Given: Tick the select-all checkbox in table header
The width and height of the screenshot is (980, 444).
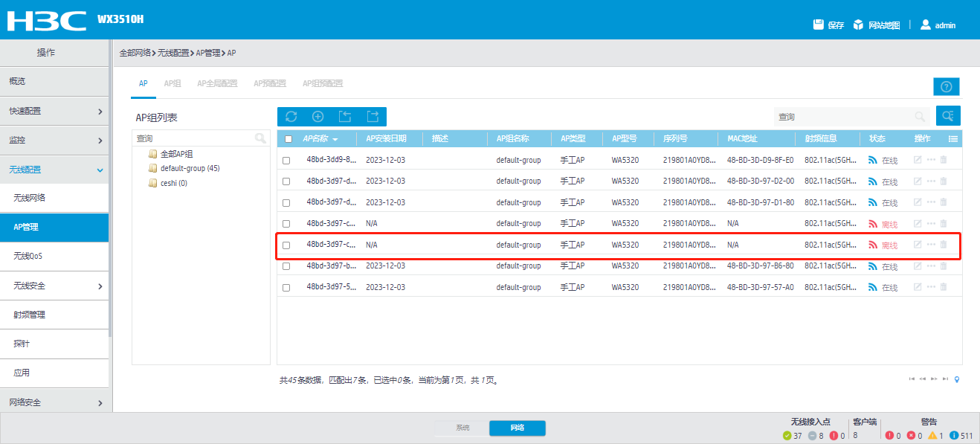Looking at the screenshot, I should pos(288,139).
